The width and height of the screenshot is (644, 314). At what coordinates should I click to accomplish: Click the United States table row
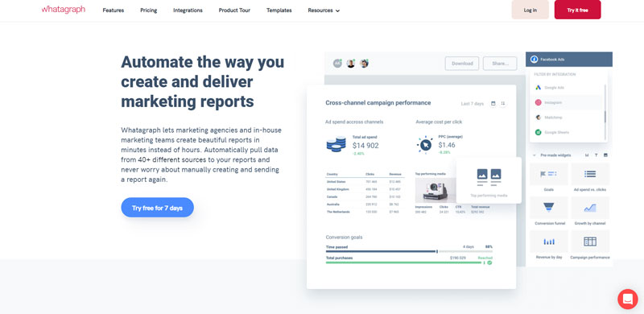[365, 181]
